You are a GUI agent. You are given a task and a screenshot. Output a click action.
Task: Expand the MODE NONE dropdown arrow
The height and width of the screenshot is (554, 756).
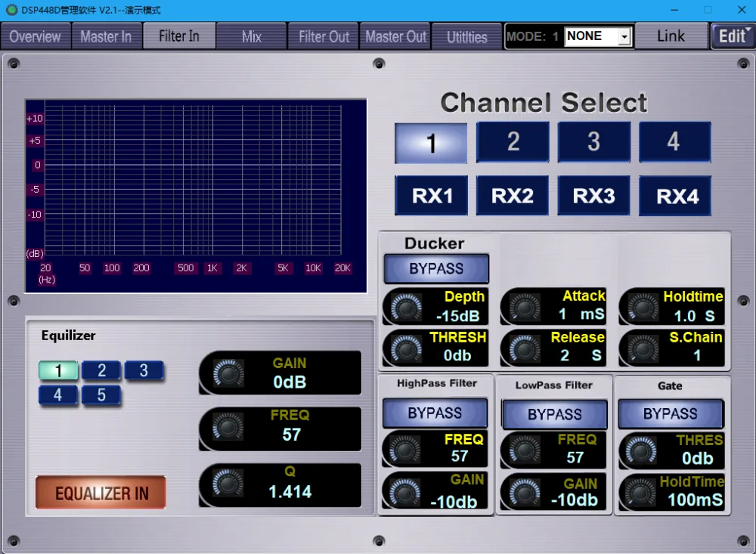[x=624, y=36]
